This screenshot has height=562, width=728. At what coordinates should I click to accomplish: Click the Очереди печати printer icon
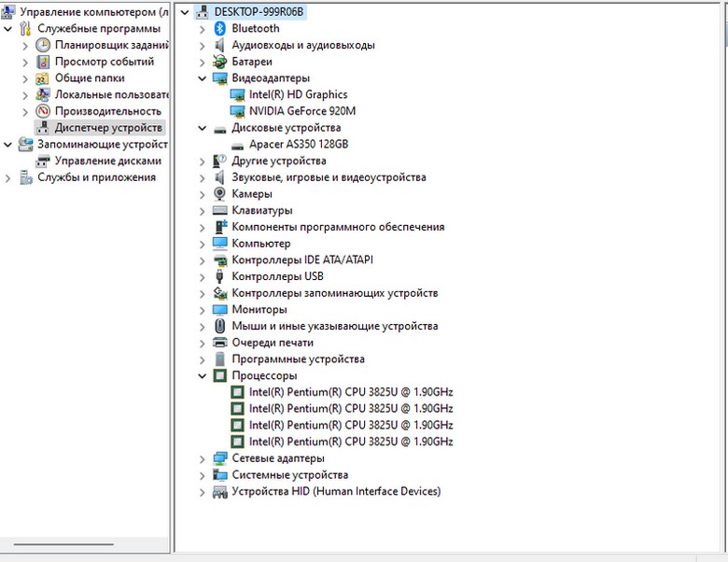(x=220, y=343)
